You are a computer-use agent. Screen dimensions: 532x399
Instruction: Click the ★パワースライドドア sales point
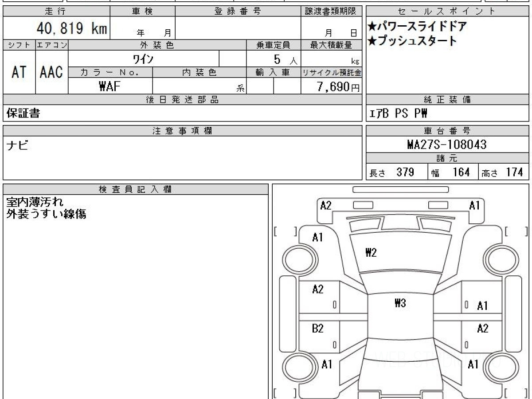coord(417,26)
